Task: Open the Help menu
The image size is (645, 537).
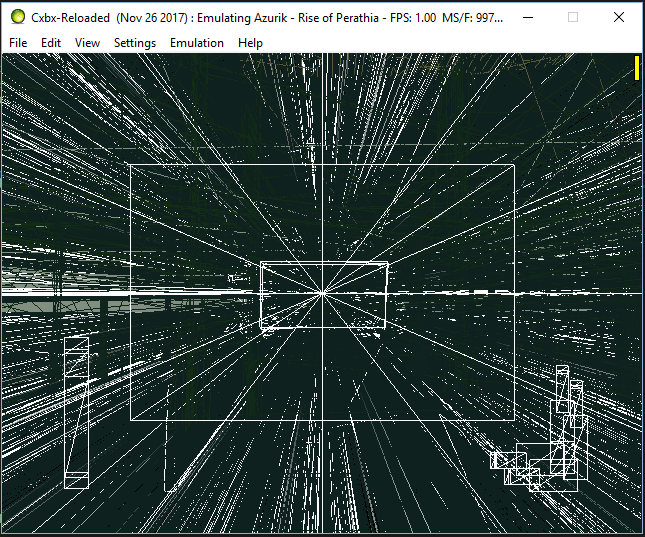Action: pyautogui.click(x=250, y=43)
